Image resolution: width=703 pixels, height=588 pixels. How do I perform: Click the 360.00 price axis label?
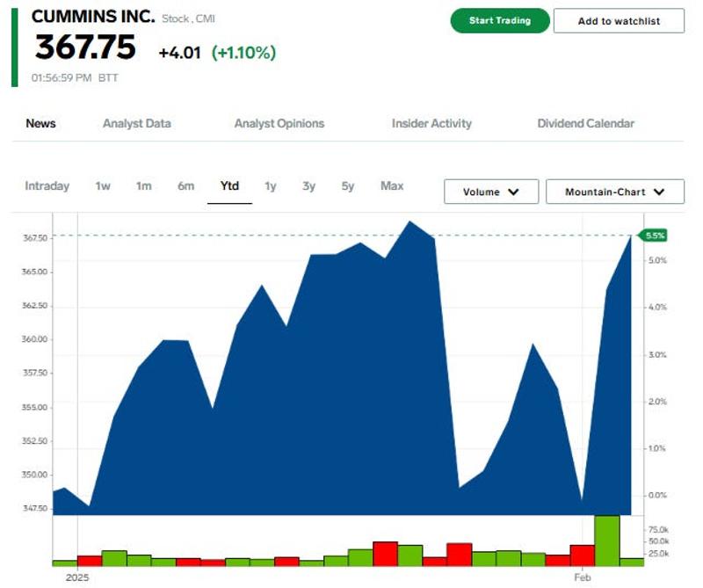click(x=34, y=339)
